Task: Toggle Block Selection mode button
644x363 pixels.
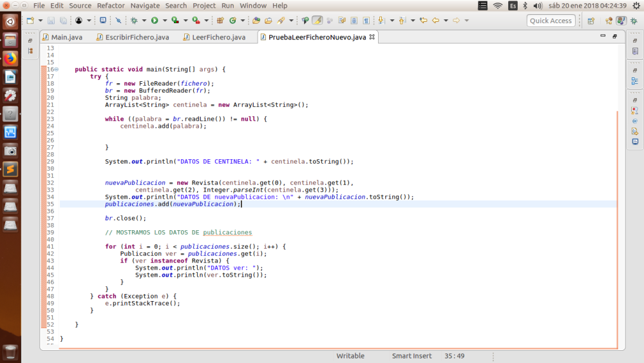Action: [354, 21]
